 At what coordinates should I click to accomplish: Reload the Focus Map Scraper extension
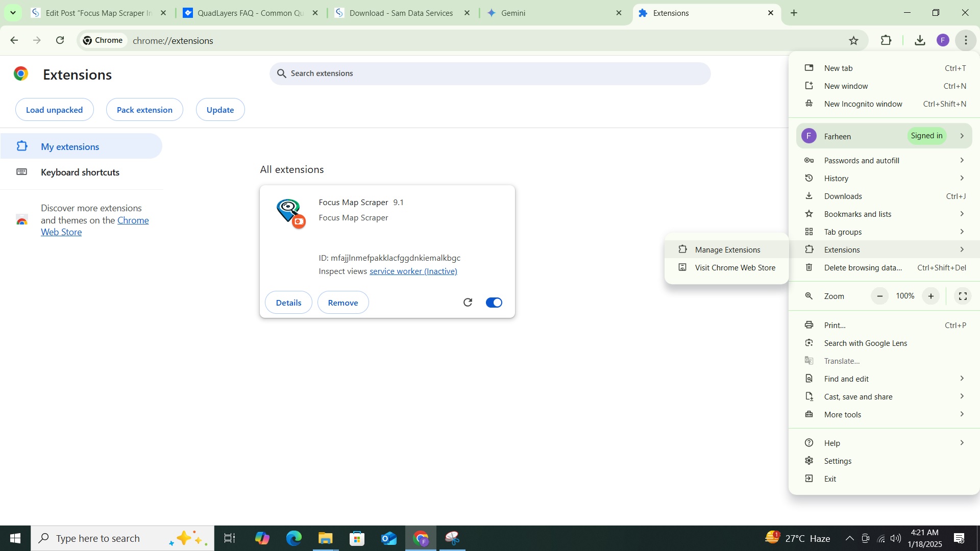pyautogui.click(x=468, y=303)
